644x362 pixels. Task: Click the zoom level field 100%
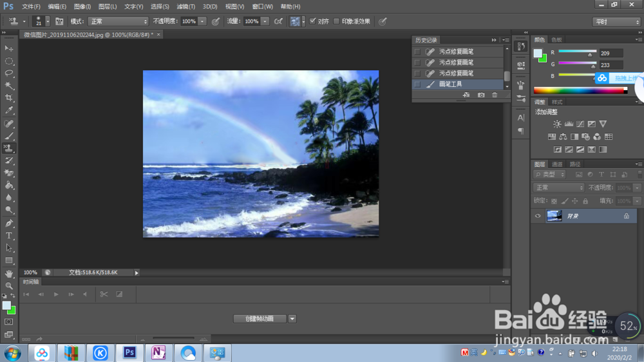pos(30,272)
